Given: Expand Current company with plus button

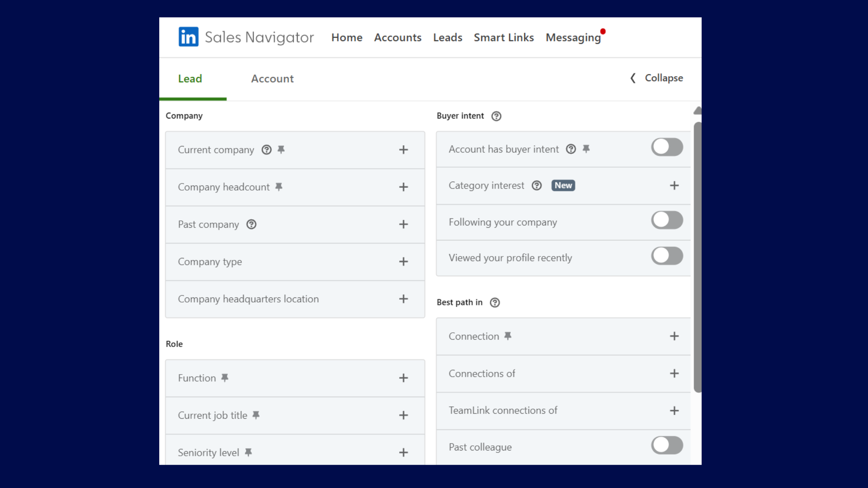Looking at the screenshot, I should tap(403, 149).
